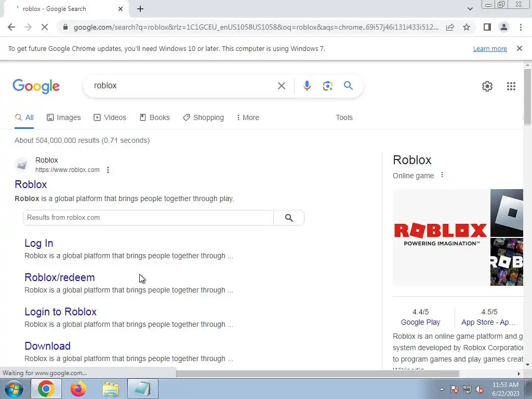
Task: Search within roblox.com using magnifier
Action: click(x=289, y=218)
